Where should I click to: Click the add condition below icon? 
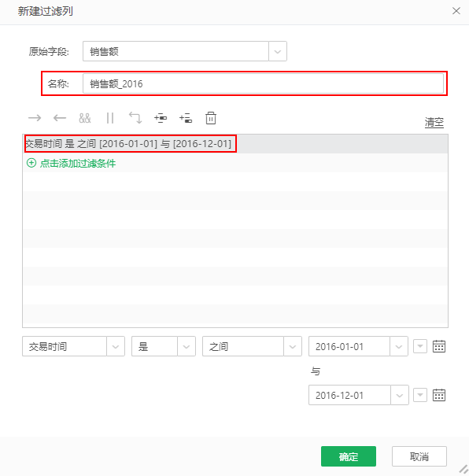coord(186,118)
